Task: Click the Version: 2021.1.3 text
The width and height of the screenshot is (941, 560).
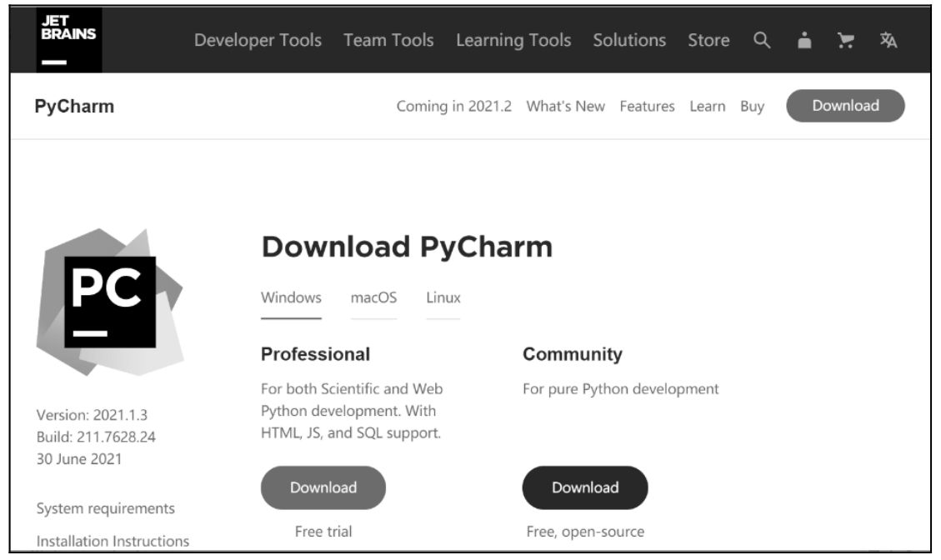Action: click(x=92, y=415)
